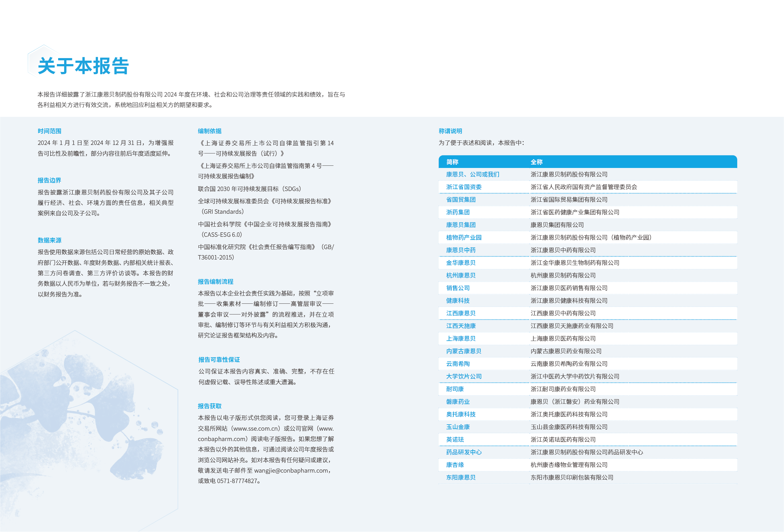Image resolution: width=784 pixels, height=532 pixels.
Task: Click the line 为了便于表述和阅读，本报告中：
Action: tap(481, 143)
